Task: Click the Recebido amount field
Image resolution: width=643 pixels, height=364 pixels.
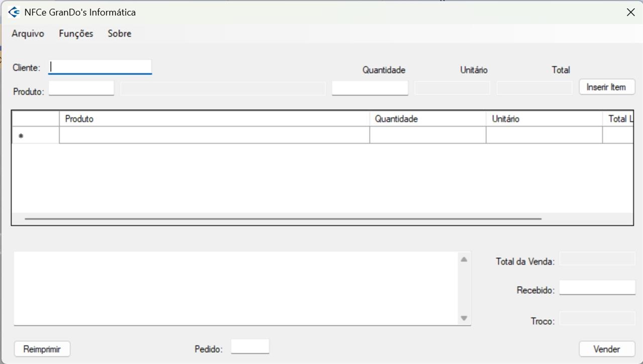Action: click(597, 288)
